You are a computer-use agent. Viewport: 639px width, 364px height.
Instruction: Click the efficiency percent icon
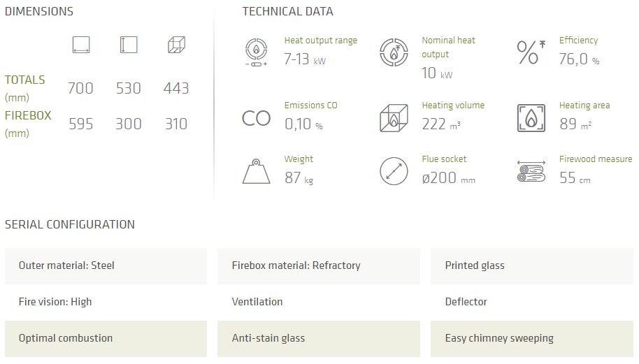(530, 52)
